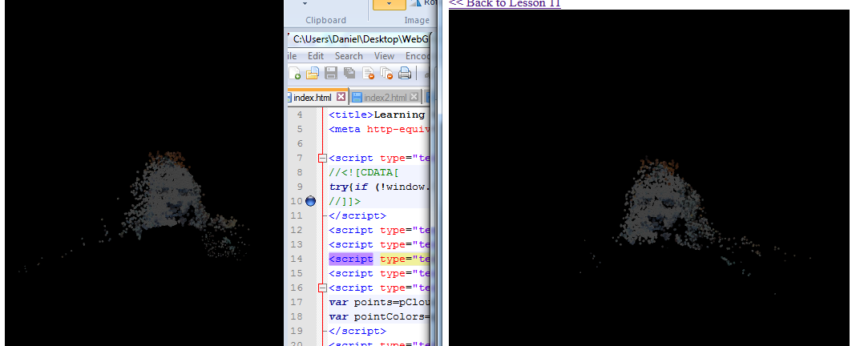
Task: Click the C:\Users\Daniel\Desktop title bar
Action: coord(361,38)
